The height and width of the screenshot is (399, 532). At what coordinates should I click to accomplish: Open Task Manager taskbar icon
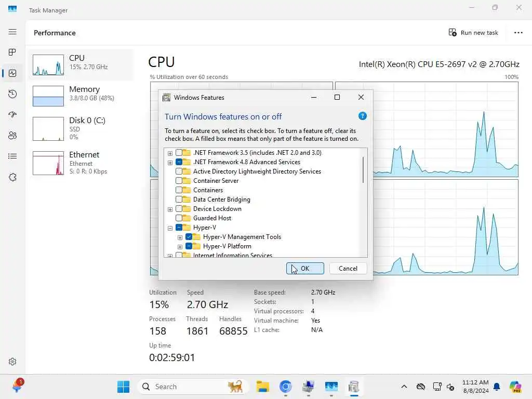click(331, 387)
